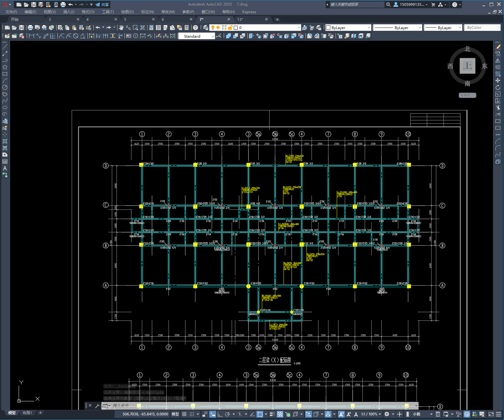
Task: Click the Erase tool in right toolbar
Action: (498, 47)
